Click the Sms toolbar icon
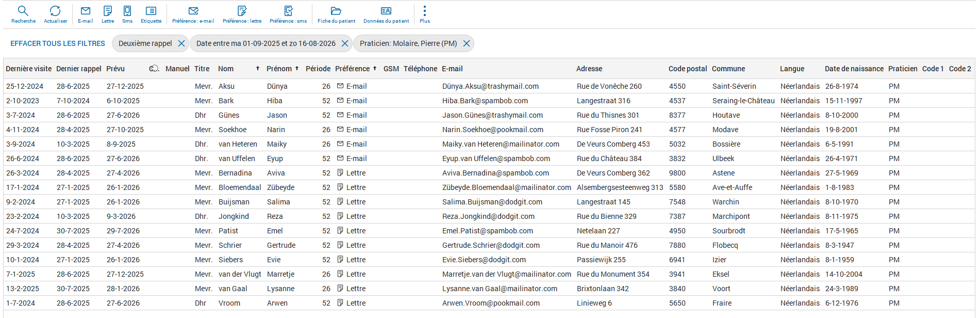Screen dimensions: 980x318 point(127,14)
